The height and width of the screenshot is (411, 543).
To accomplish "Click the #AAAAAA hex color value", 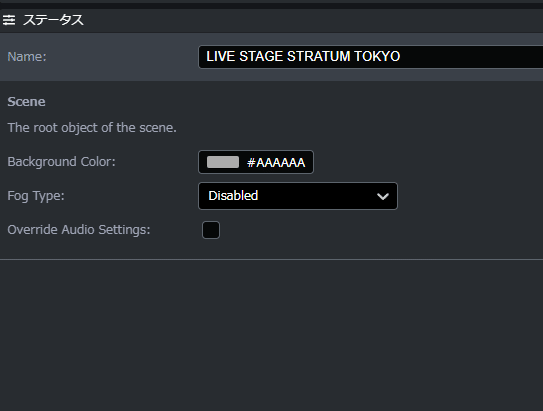I will click(x=276, y=162).
